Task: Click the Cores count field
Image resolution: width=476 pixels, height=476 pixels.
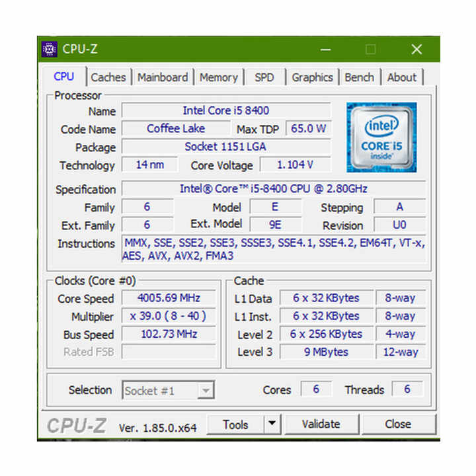Action: [x=316, y=389]
